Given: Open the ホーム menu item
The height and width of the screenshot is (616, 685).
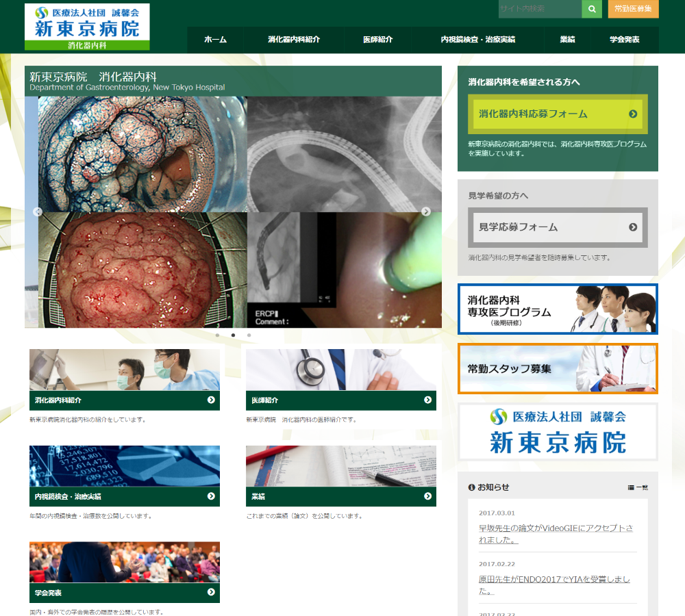Looking at the screenshot, I should tap(215, 40).
